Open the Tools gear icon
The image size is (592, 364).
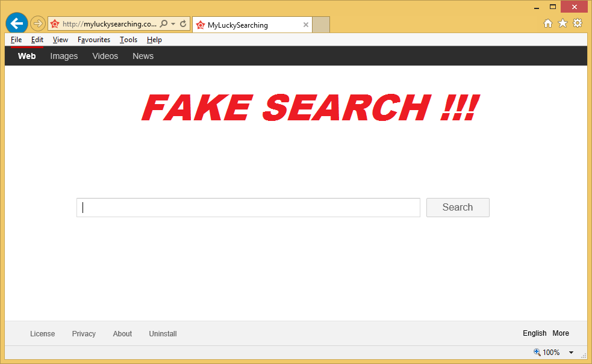(x=578, y=23)
